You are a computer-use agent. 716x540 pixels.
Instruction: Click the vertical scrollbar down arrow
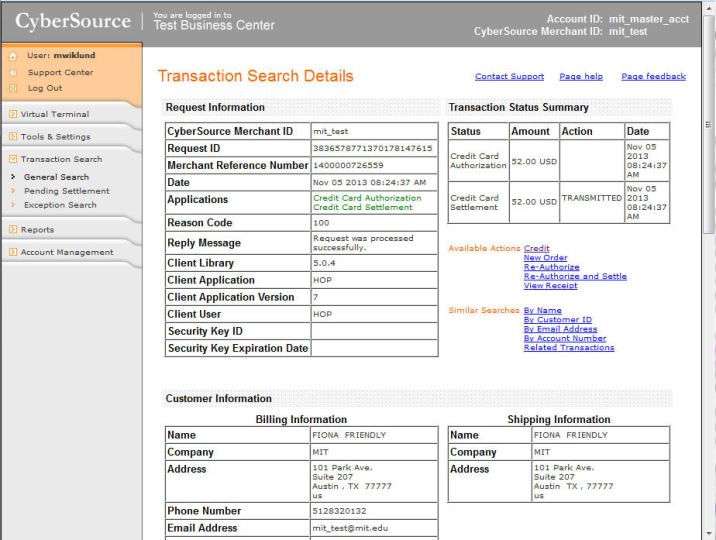pos(708,533)
